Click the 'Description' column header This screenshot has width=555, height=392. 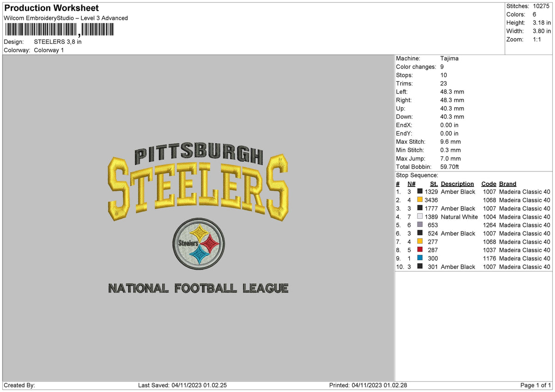click(x=457, y=184)
